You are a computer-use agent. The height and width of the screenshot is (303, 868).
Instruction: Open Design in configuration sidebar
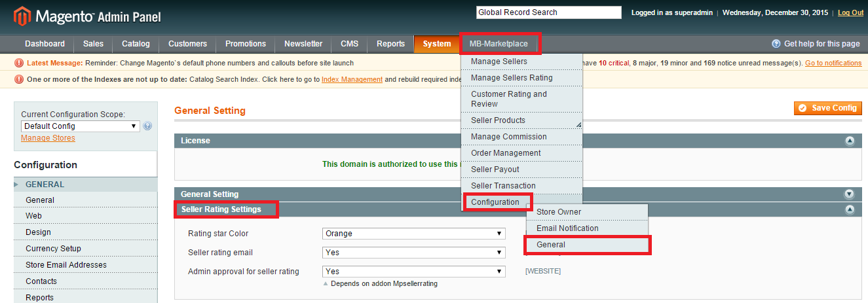click(85, 232)
